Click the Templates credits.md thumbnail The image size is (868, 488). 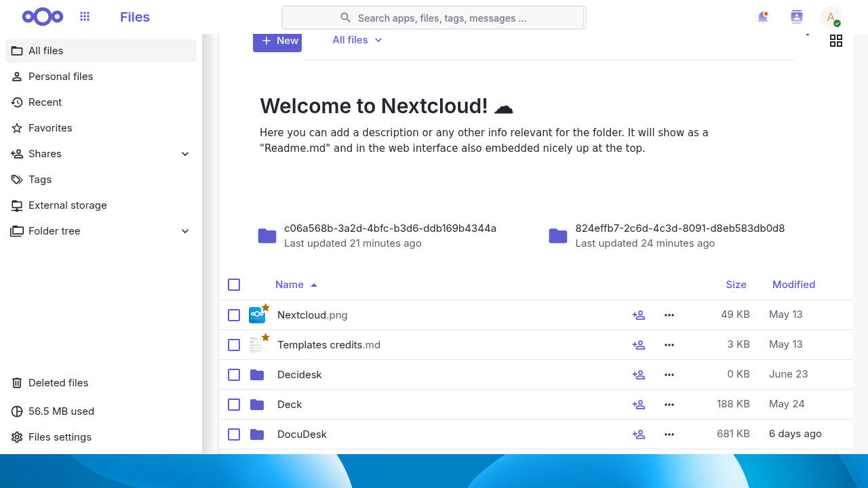(256, 345)
